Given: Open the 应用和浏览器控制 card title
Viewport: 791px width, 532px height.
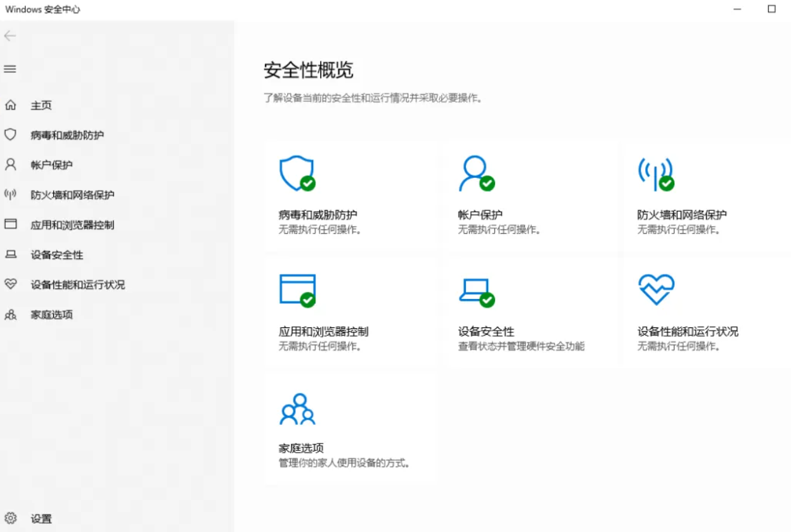Looking at the screenshot, I should [x=323, y=331].
